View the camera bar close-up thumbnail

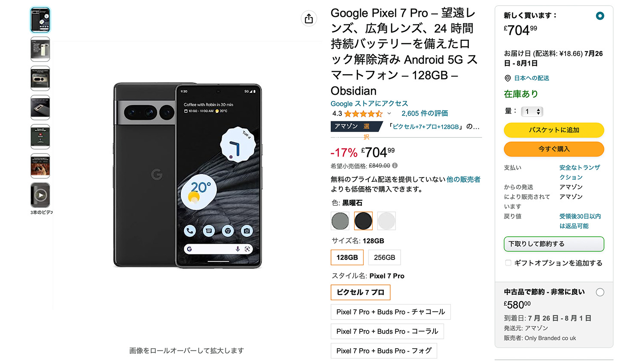[x=40, y=78]
